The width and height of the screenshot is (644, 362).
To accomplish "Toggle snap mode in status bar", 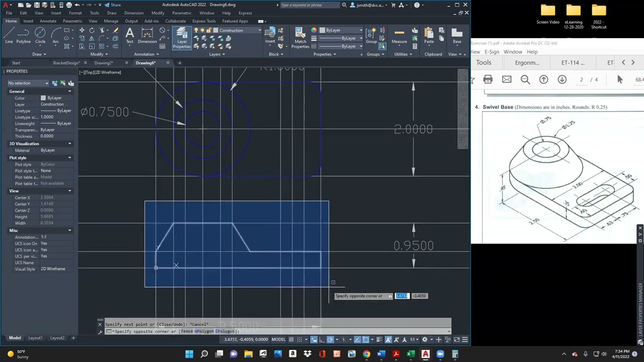I will point(300,339).
